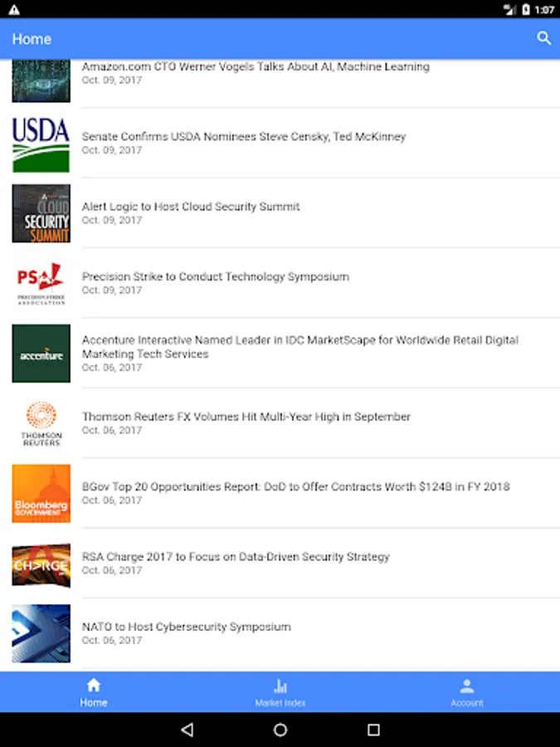Image resolution: width=560 pixels, height=747 pixels.
Task: Open search with the magnifier icon
Action: [543, 38]
